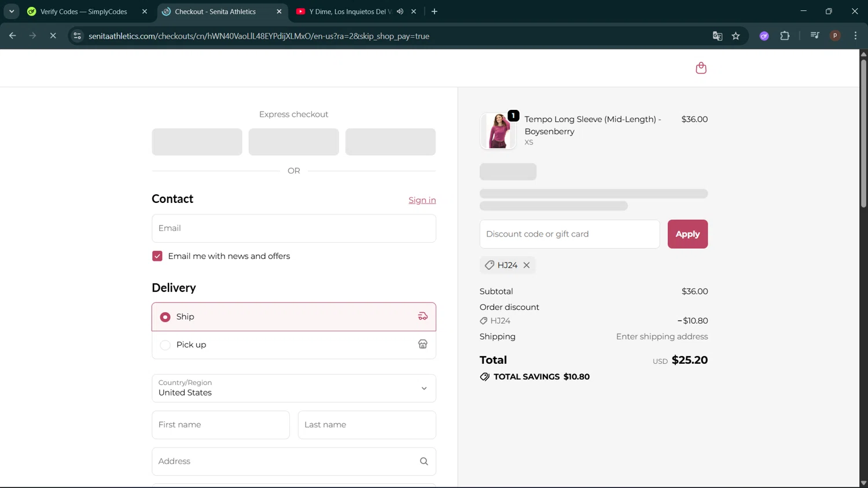The width and height of the screenshot is (868, 488).
Task: Uncheck Email me with news and offers
Action: [157, 256]
